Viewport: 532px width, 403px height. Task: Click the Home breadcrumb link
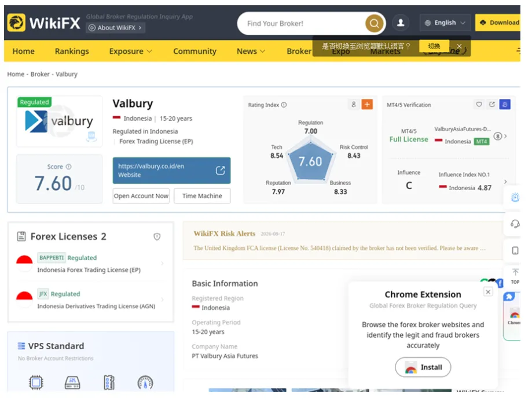(x=16, y=74)
